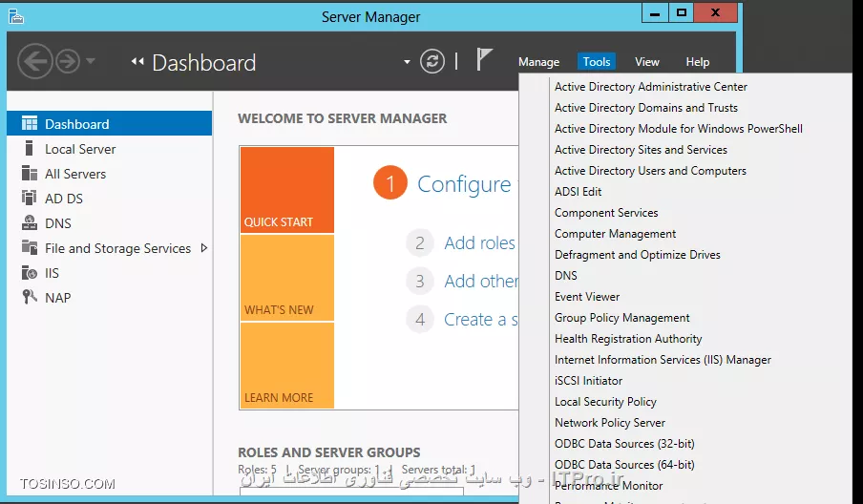Click File and Storage Services icon
863x504 pixels.
tap(30, 247)
